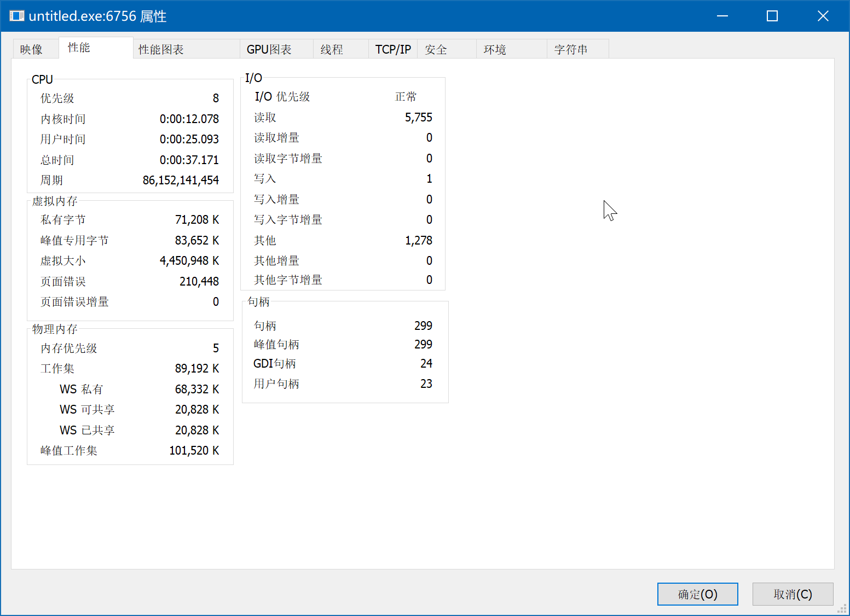Switch to the 安全 tab
This screenshot has width=850, height=616.
pyautogui.click(x=436, y=49)
